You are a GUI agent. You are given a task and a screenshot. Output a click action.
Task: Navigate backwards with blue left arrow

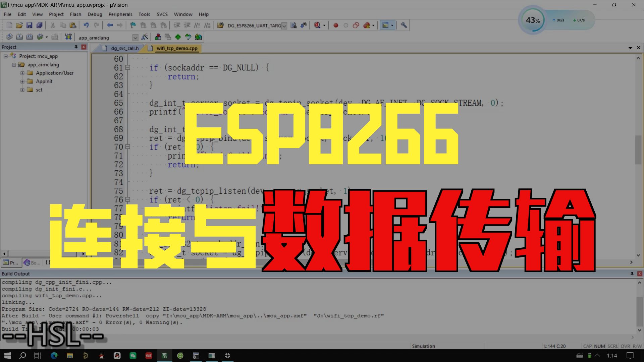[x=110, y=25]
